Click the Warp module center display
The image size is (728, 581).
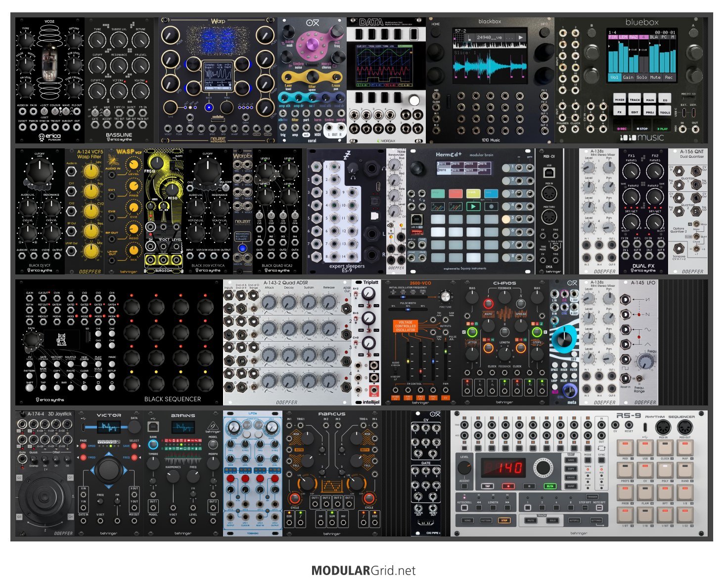pyautogui.click(x=218, y=76)
